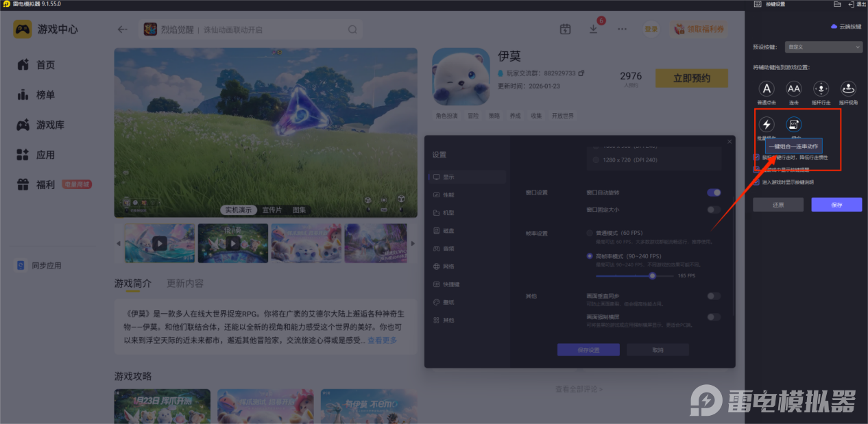Screen dimensions: 868x424
Task: Select 高帧率模式 (90~240 FPS) radio button
Action: coord(590,256)
